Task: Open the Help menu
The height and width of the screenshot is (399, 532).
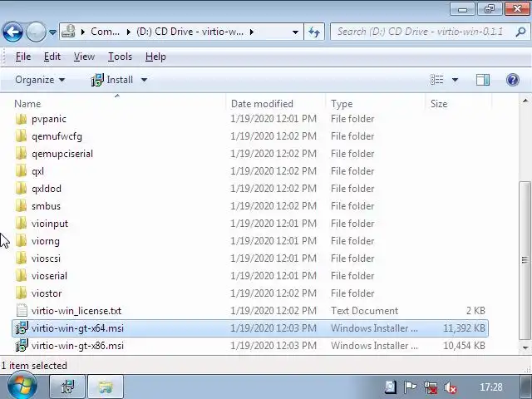Action: [x=155, y=57]
